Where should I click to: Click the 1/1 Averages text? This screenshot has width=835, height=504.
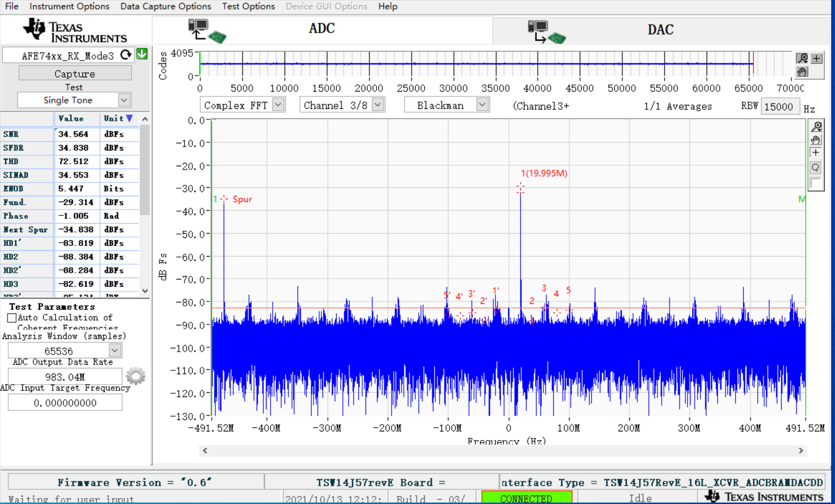click(x=678, y=107)
